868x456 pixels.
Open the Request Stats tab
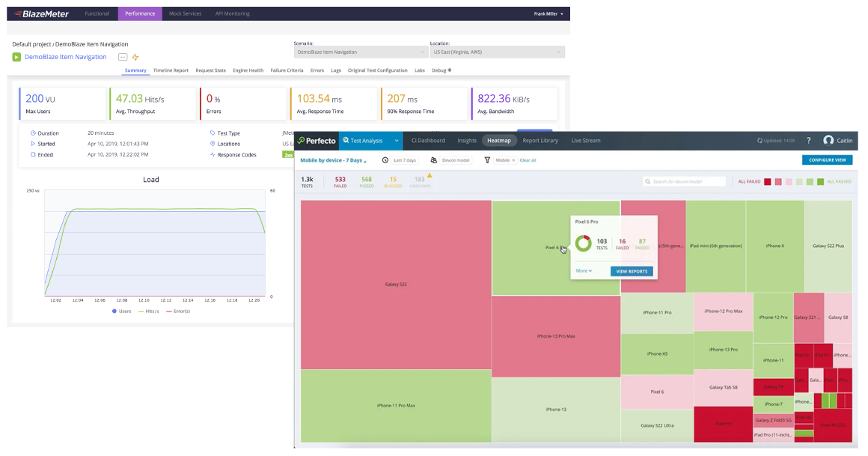pyautogui.click(x=210, y=70)
